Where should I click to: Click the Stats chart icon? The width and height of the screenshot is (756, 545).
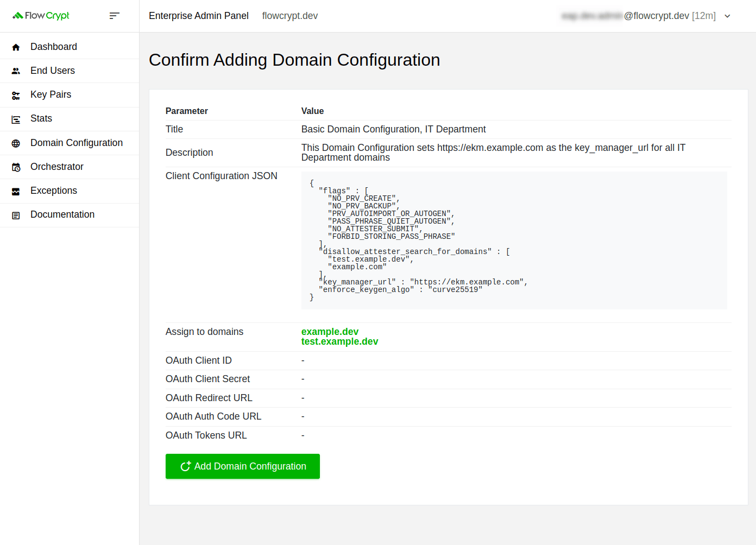click(16, 119)
